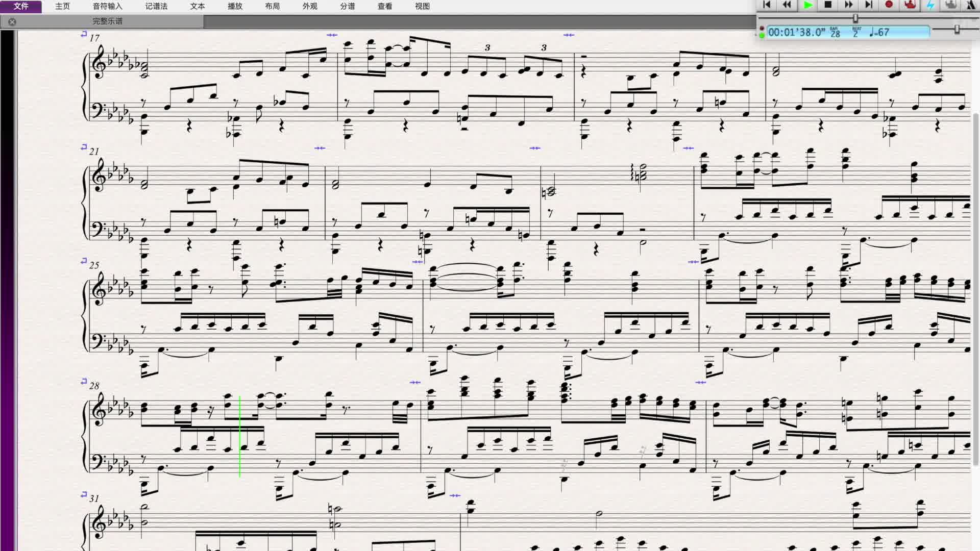
Task: Toggle the blue lightning bolt icon
Action: (930, 5)
